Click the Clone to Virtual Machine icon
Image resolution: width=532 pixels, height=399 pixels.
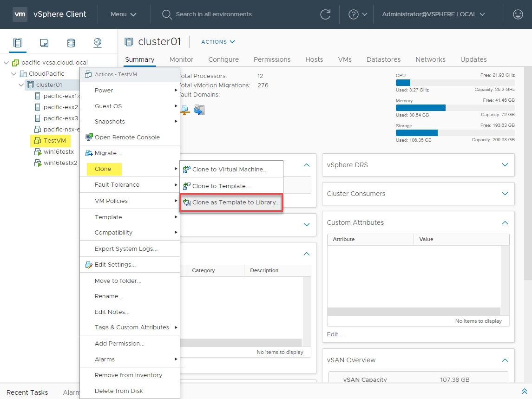click(187, 169)
